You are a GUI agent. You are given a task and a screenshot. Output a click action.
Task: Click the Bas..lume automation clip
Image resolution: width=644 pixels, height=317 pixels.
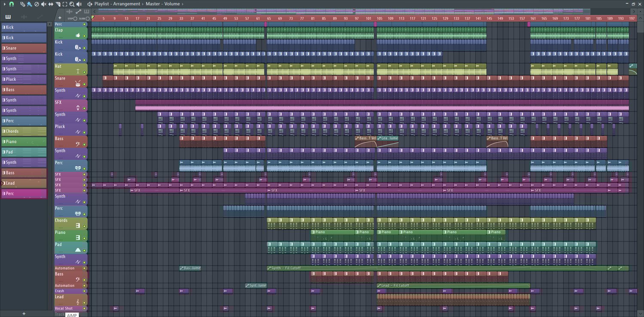pyautogui.click(x=190, y=268)
